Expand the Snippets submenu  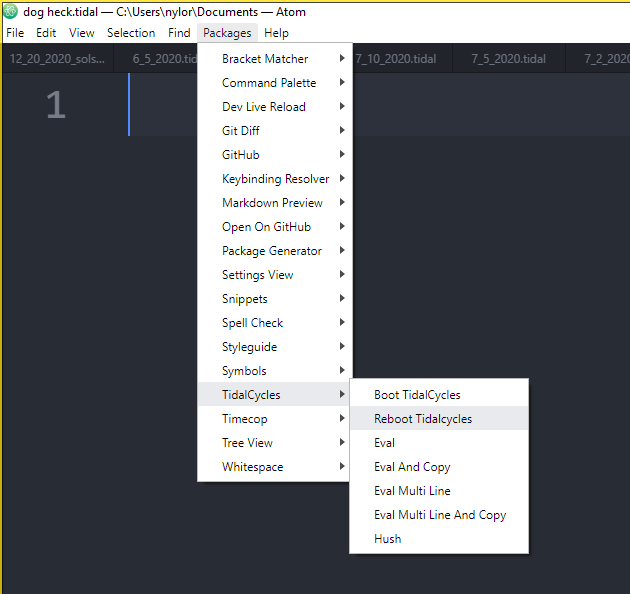tap(275, 299)
